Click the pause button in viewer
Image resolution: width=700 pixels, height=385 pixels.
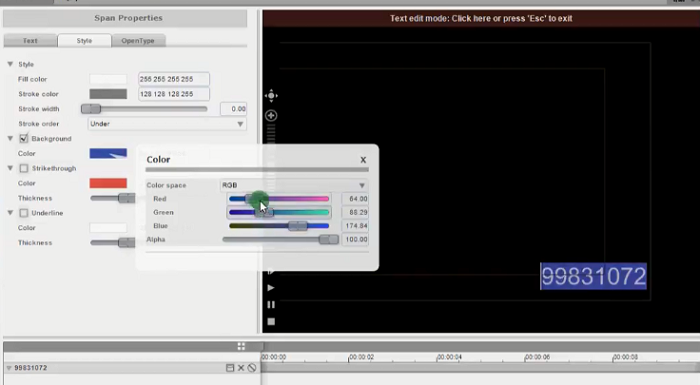271,305
